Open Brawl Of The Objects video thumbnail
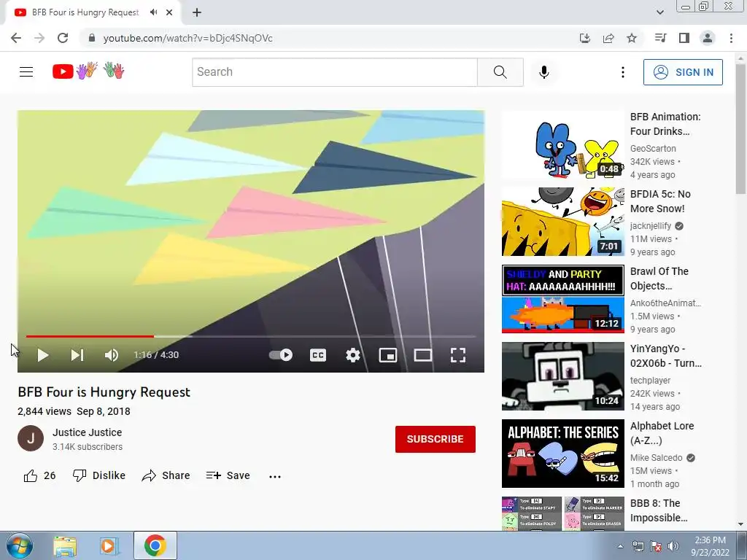The width and height of the screenshot is (747, 560). pos(562,299)
